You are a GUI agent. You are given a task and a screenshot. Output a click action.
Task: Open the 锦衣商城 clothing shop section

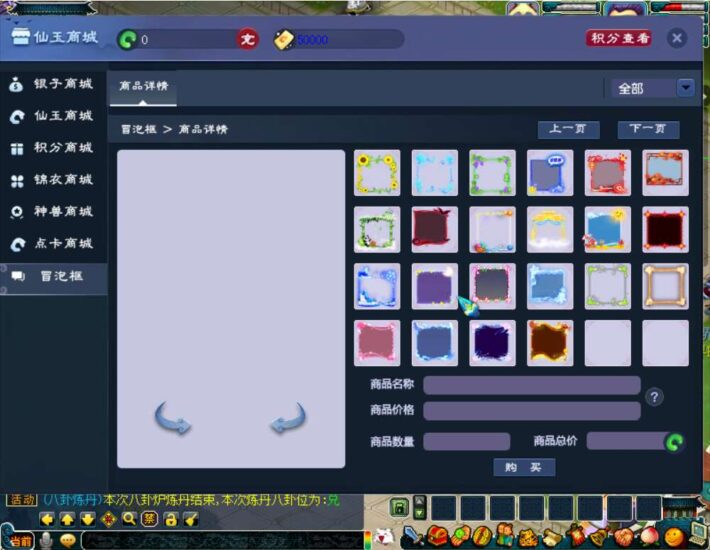(x=54, y=180)
